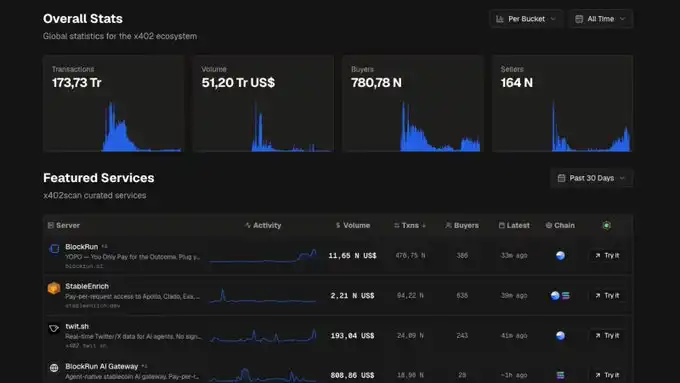Click Try it for twit.sh
Viewport: 680px width, 383px height.
coord(607,335)
